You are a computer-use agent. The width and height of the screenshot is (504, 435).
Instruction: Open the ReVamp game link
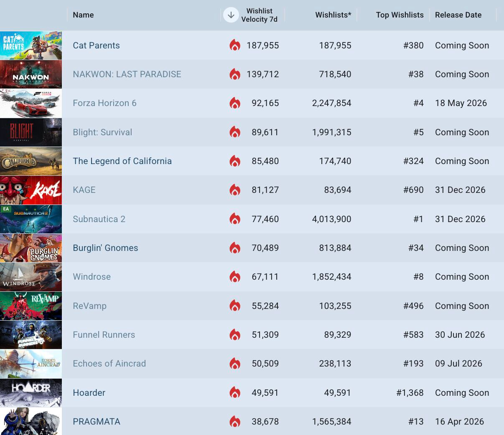pyautogui.click(x=89, y=306)
